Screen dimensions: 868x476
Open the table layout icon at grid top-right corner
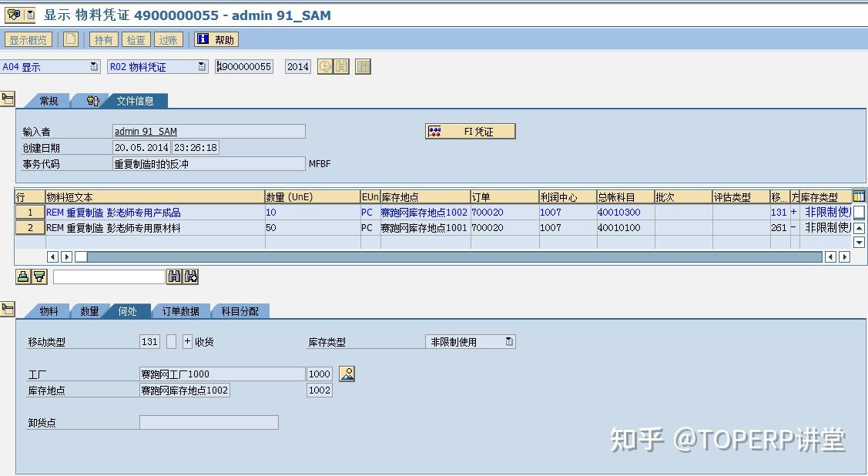click(860, 196)
